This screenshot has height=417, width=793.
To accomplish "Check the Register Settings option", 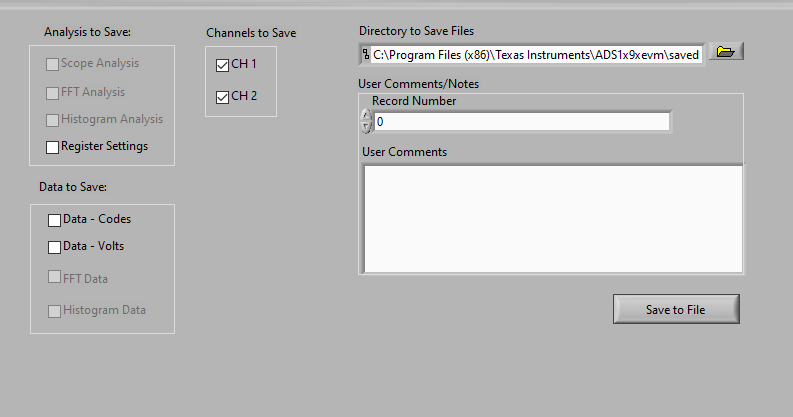I will [x=52, y=147].
